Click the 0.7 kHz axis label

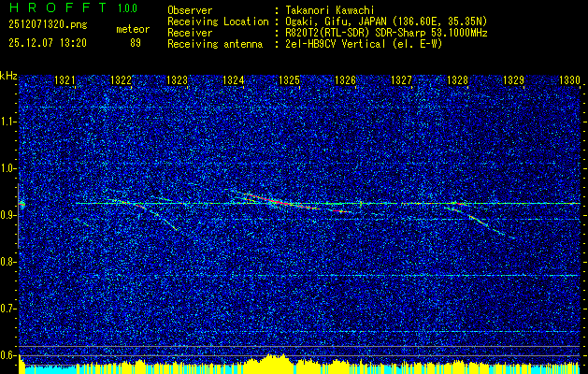tap(8, 309)
